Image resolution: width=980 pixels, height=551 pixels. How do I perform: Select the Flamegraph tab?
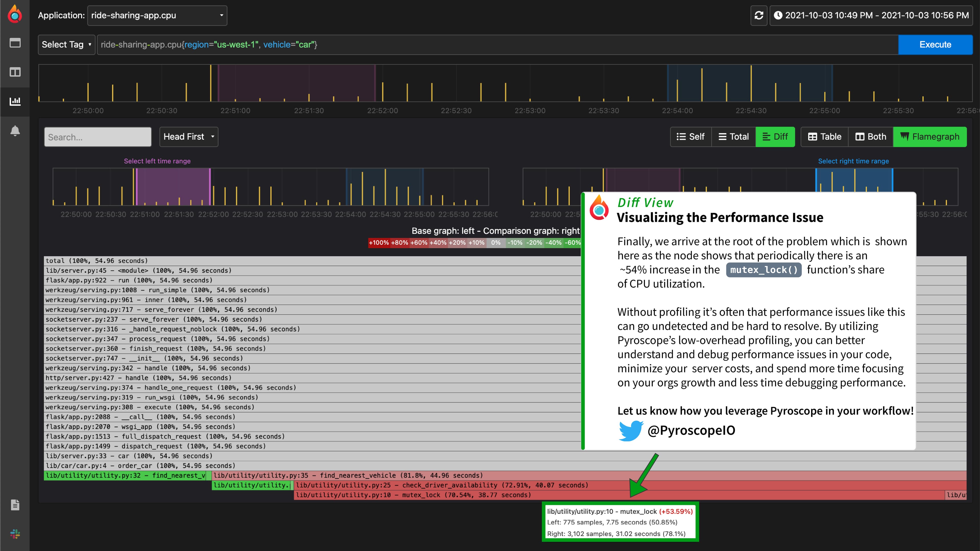929,137
